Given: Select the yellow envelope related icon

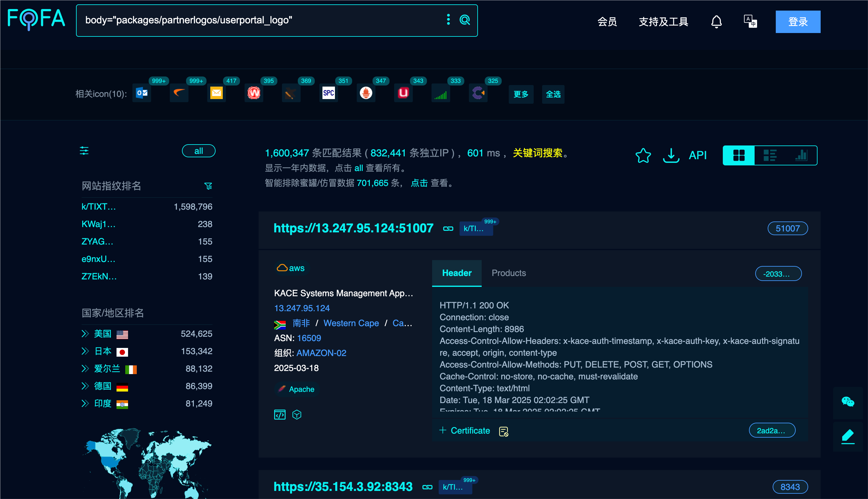Looking at the screenshot, I should point(216,93).
